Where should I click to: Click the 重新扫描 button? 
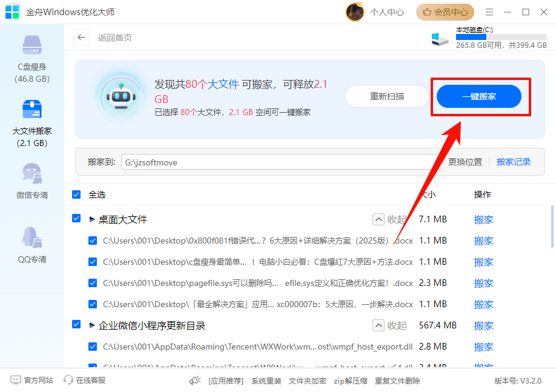click(387, 96)
